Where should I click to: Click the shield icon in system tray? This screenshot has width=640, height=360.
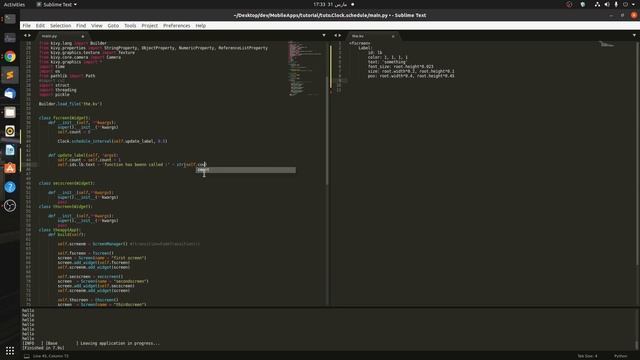click(583, 4)
